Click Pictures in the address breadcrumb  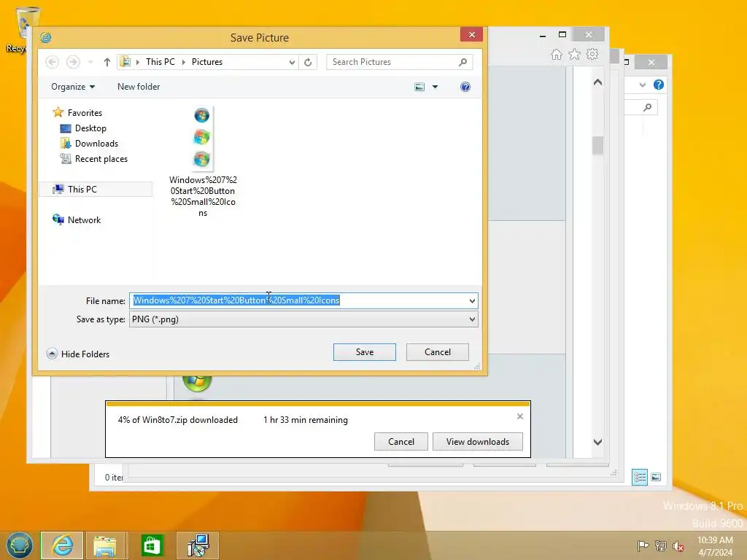pyautogui.click(x=206, y=62)
